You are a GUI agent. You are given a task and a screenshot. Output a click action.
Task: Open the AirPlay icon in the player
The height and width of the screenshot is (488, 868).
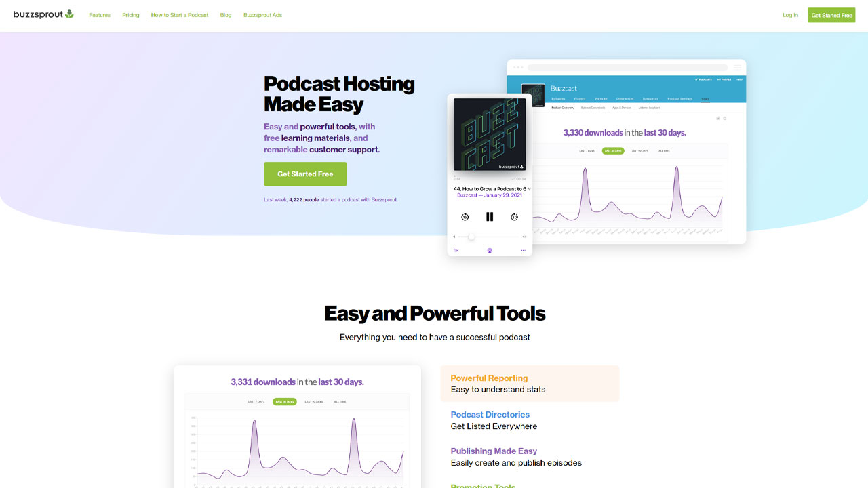(490, 250)
